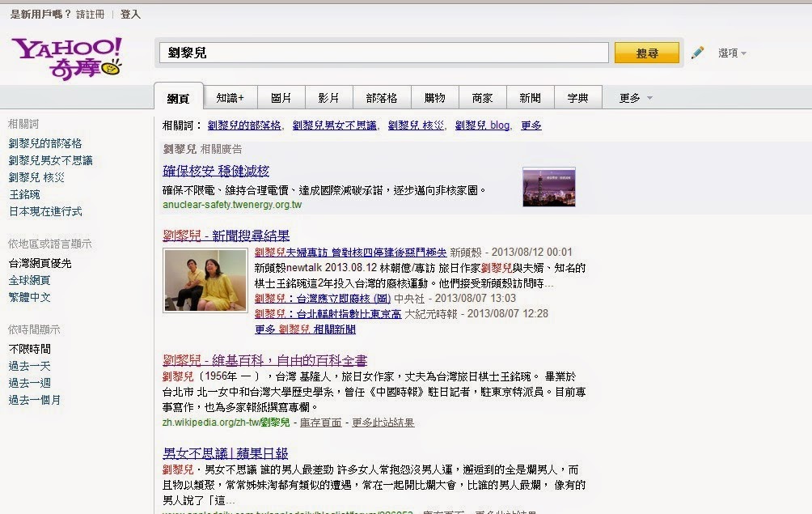Switch to the 圖片 tab
The image size is (812, 514).
281,97
